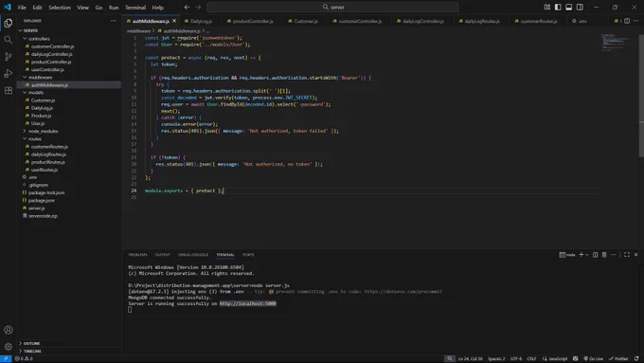This screenshot has height=363, width=644.
Task: Click the Spaces: 2 indentation indicator
Action: [496, 358]
